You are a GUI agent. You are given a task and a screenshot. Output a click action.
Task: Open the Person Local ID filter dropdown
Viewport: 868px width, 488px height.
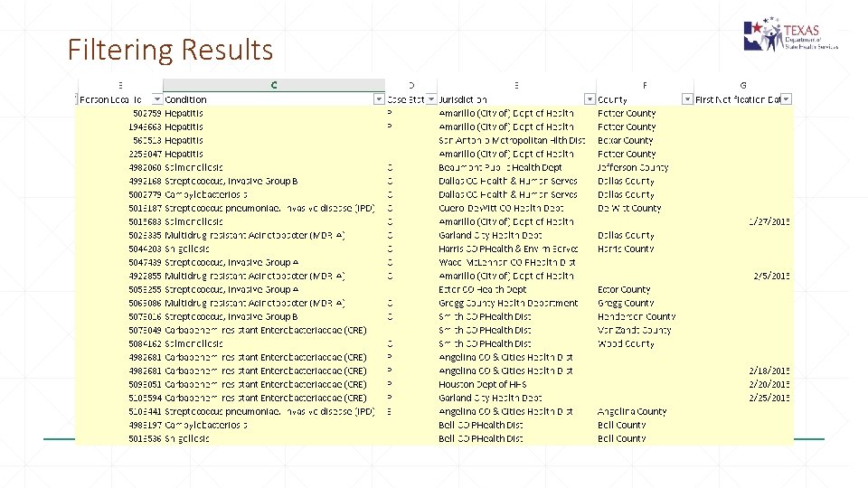click(156, 99)
